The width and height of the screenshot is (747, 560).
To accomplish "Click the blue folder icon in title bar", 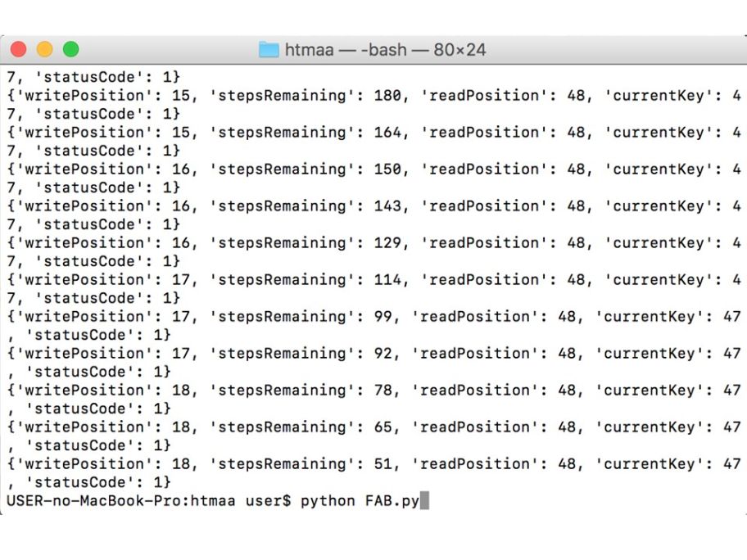I will point(269,49).
